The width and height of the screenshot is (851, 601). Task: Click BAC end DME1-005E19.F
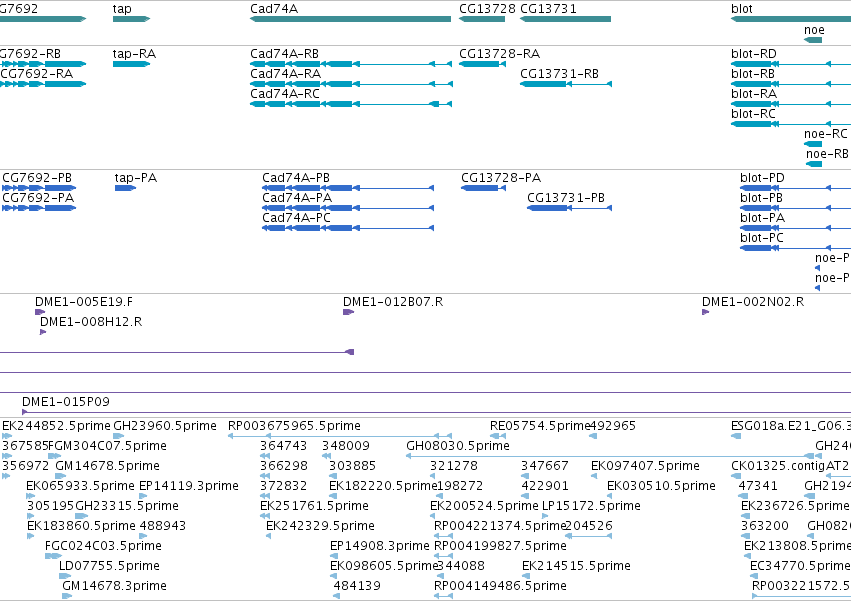(84, 302)
